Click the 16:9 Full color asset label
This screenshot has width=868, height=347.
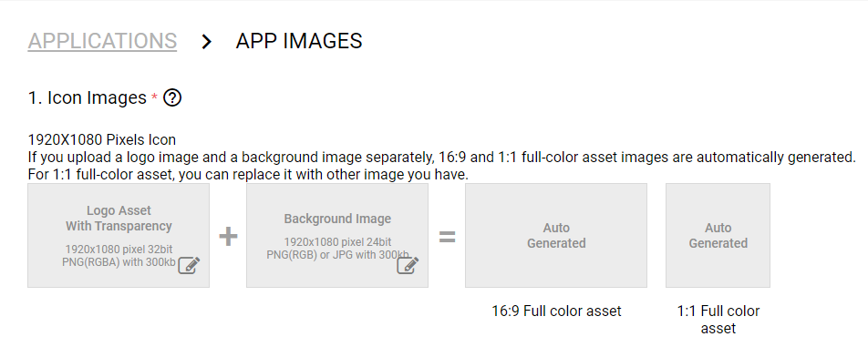tap(556, 311)
